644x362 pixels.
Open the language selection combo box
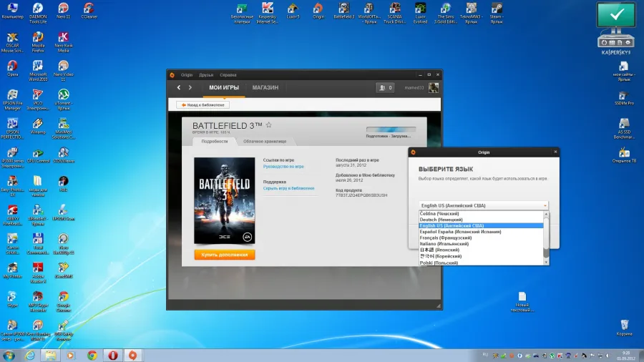[x=484, y=205]
